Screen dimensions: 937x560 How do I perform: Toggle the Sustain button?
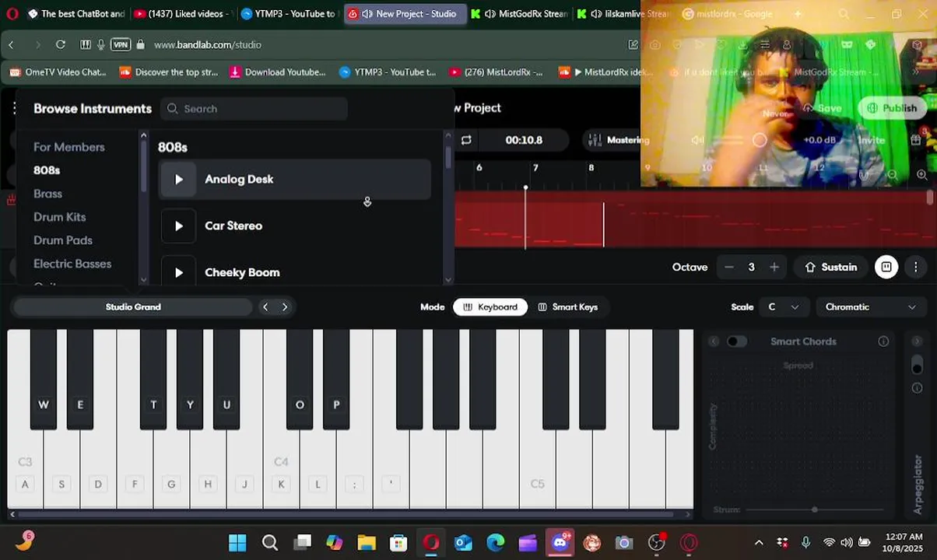(x=831, y=267)
